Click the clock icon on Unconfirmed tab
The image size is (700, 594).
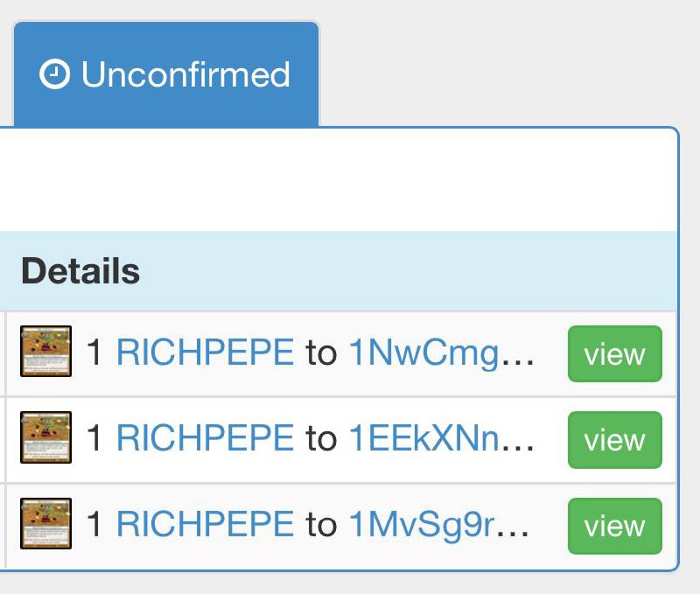tap(54, 74)
